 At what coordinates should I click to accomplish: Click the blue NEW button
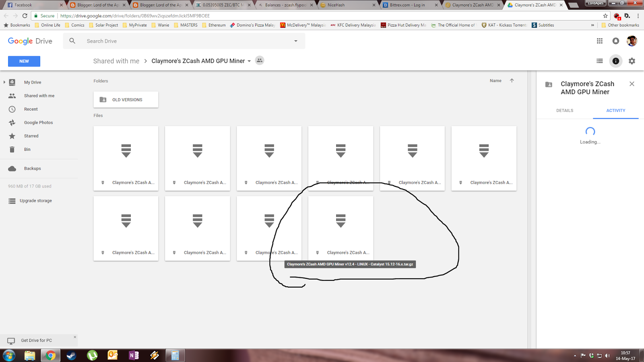point(24,61)
